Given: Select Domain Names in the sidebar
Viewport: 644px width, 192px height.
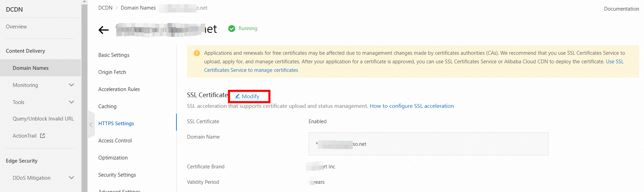Looking at the screenshot, I should 30,68.
